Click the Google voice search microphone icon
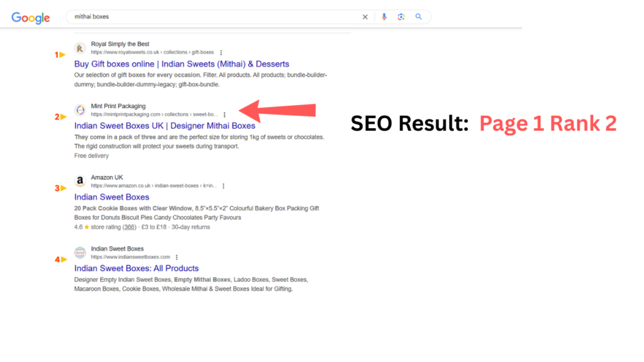 tap(384, 17)
